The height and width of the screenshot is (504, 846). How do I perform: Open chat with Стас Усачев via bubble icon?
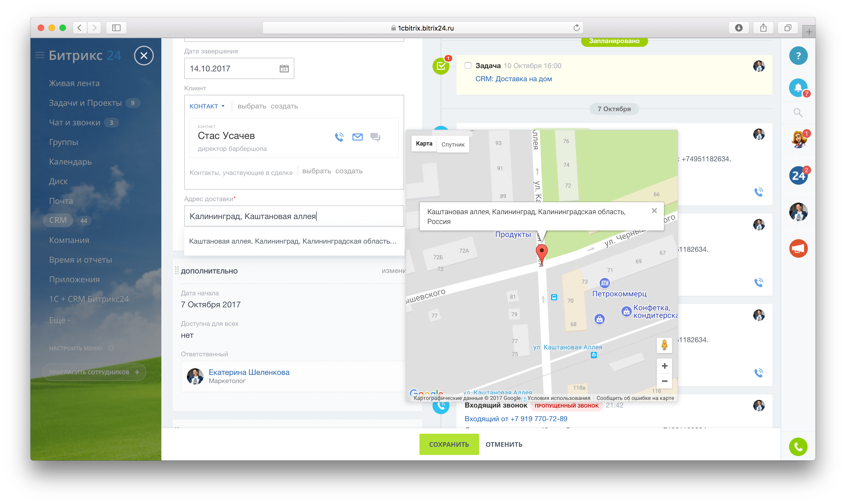pos(375,137)
